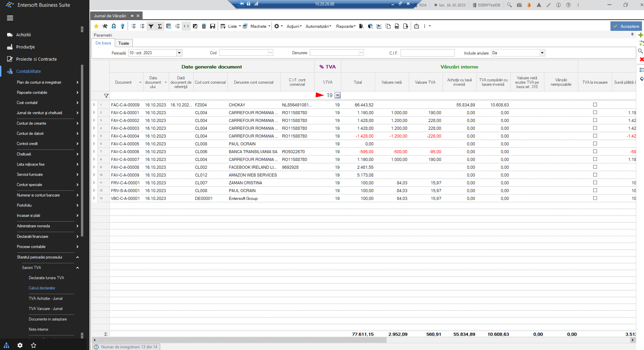
Task: Toggle the filter funnel toolbar icon
Action: [151, 26]
